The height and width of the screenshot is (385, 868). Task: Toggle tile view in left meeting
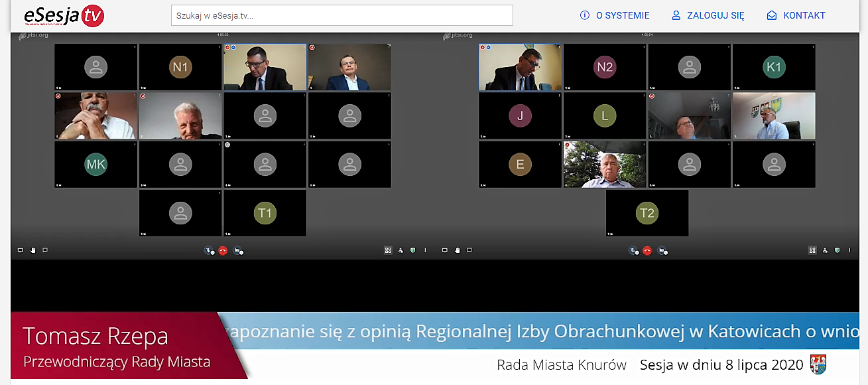tap(388, 250)
